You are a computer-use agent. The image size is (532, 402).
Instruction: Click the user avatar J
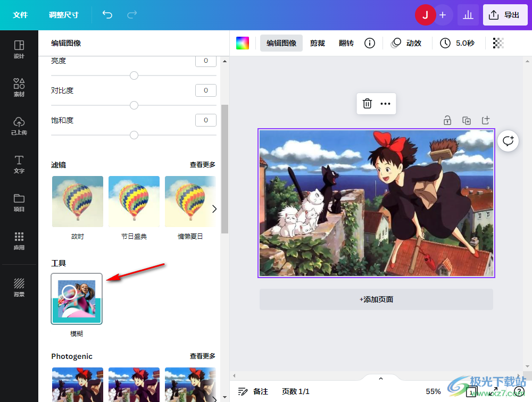(425, 15)
